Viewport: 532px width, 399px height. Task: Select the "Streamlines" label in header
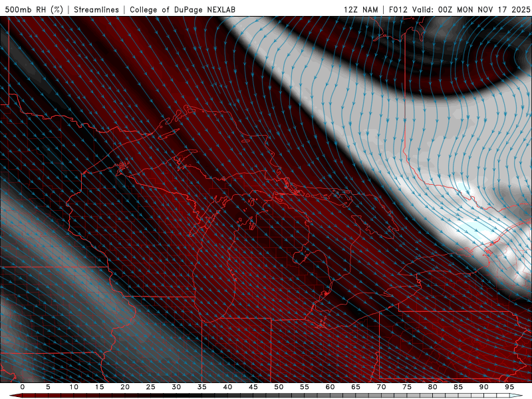(96, 9)
